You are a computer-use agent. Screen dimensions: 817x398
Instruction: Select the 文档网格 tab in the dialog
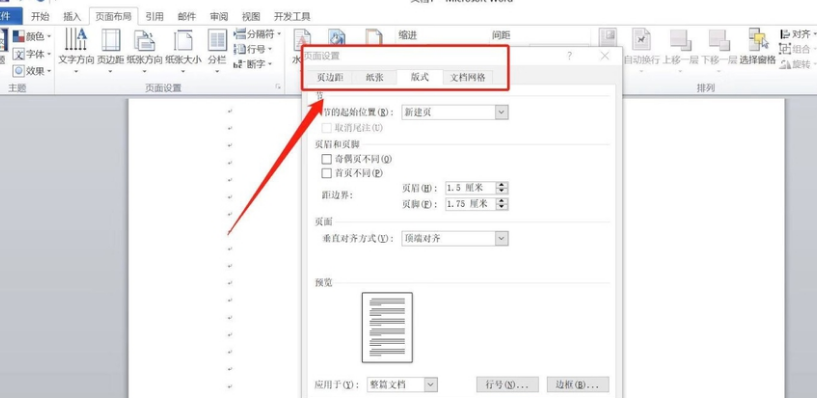pyautogui.click(x=467, y=78)
